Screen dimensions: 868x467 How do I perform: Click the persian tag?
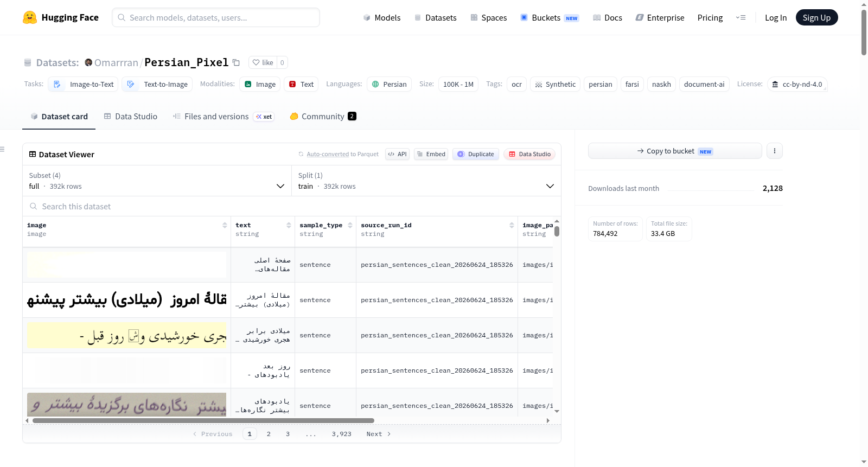(601, 84)
